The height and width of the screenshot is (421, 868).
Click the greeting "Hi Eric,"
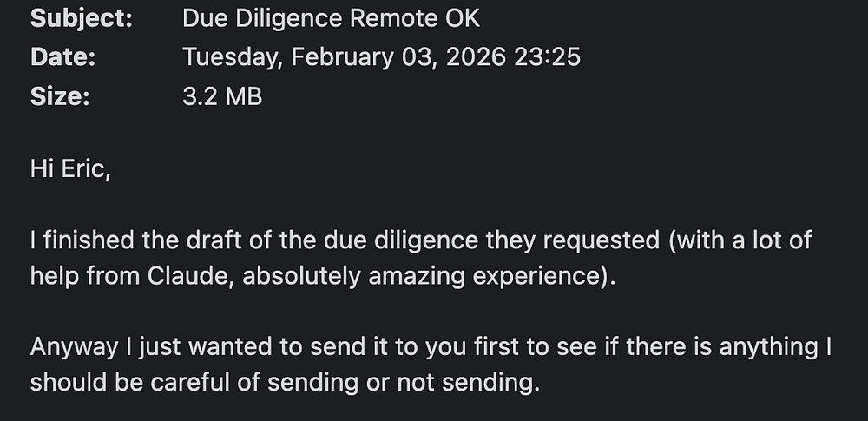(x=70, y=168)
